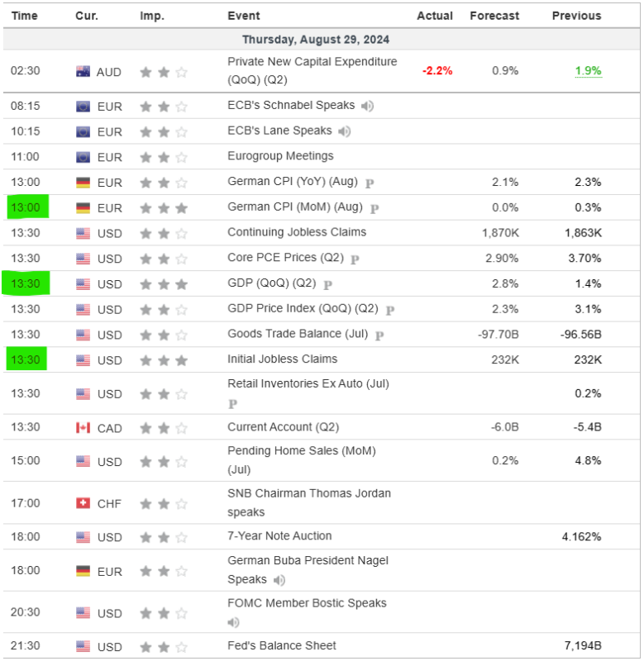Image resolution: width=644 pixels, height=661 pixels.
Task: Click importance stars for Initial Jobless Claims
Action: 164,360
